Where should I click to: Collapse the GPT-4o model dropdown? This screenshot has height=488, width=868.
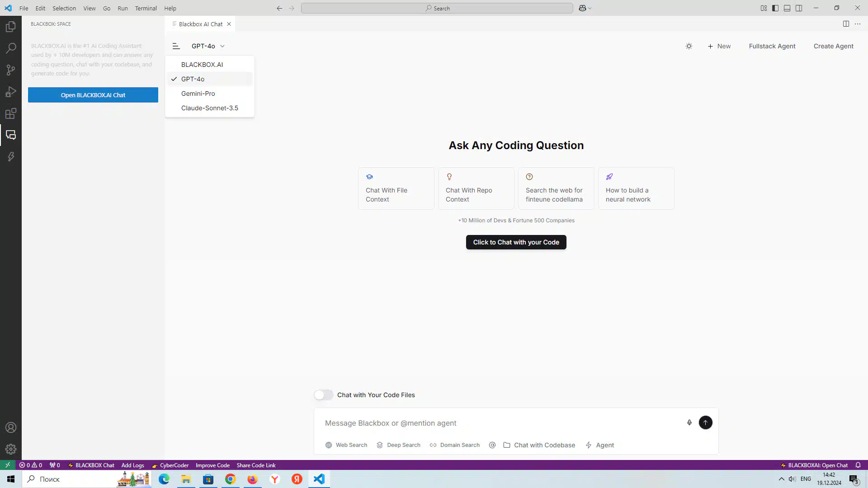(x=208, y=46)
